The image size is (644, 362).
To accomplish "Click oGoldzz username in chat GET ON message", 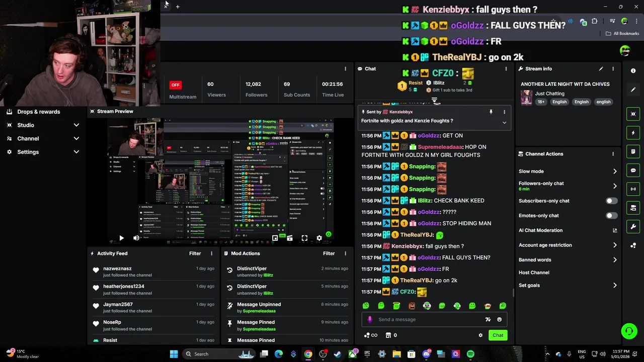I will (x=429, y=136).
